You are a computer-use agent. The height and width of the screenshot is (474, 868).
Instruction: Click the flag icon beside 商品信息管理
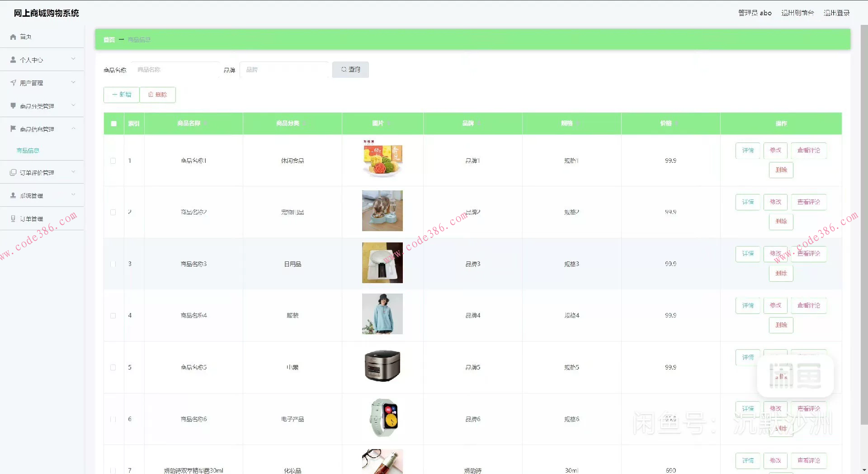click(x=13, y=129)
